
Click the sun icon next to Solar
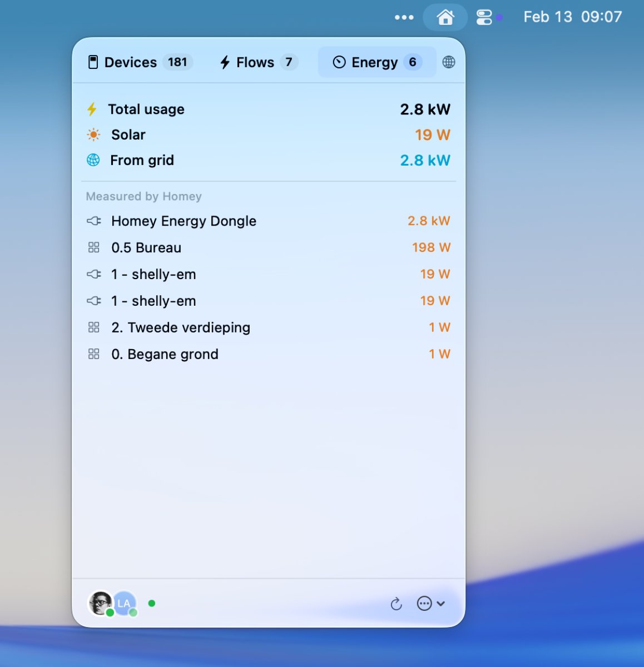93,135
